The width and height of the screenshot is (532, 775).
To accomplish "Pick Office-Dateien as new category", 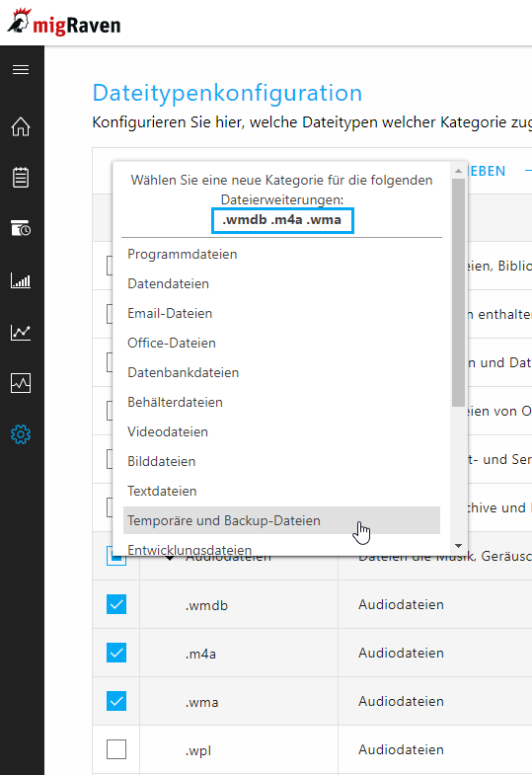I will click(281, 343).
